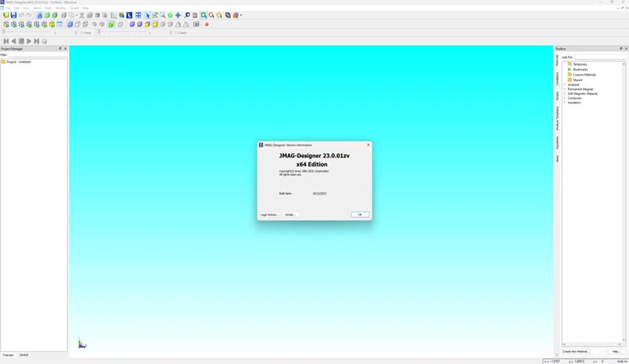Click the pin icon of Toolbox panel

tap(621, 48)
